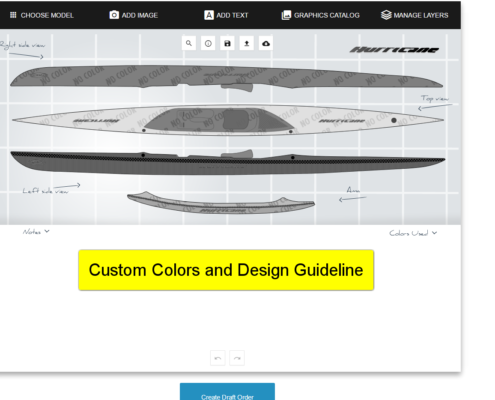Screen dimensions: 495x400
Task: Open Manage Layers panel
Action: [414, 15]
